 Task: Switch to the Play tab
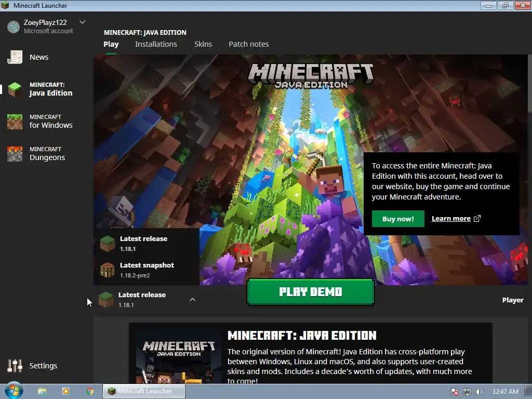(111, 44)
